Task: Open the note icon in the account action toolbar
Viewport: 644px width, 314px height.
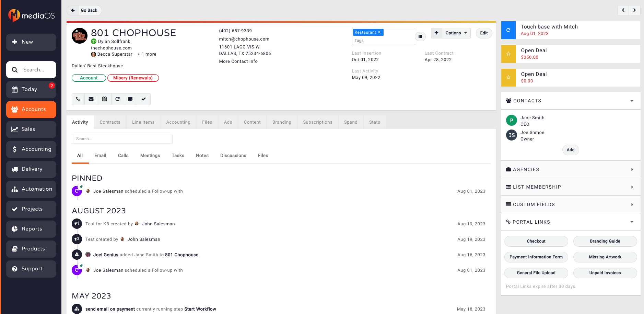Action: (x=131, y=99)
